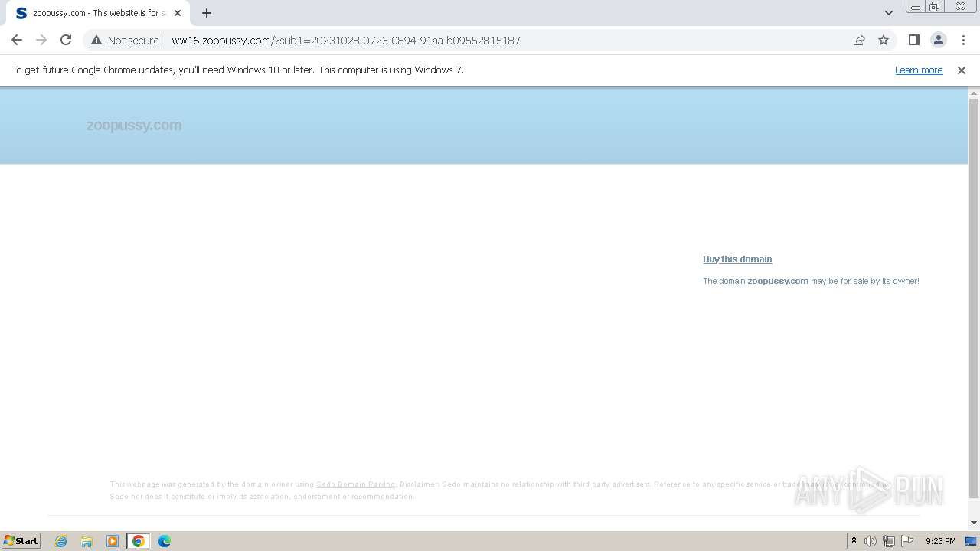980x551 pixels.
Task: Click the Buy this domain link
Action: (x=737, y=259)
